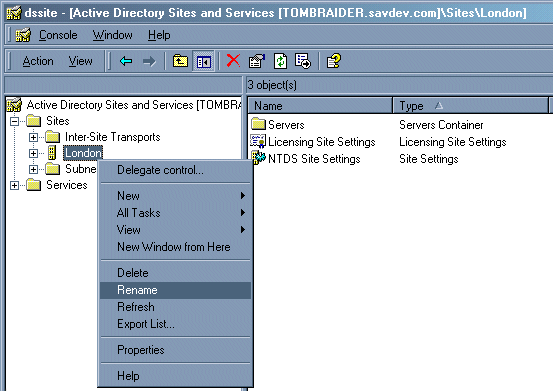Sort by the Name column header

tap(320, 105)
